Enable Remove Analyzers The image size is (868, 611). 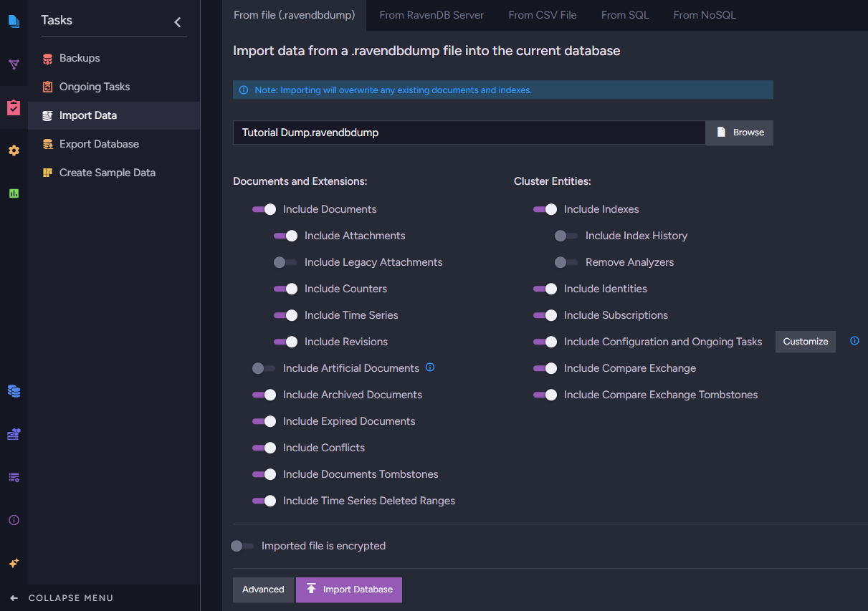pyautogui.click(x=566, y=262)
